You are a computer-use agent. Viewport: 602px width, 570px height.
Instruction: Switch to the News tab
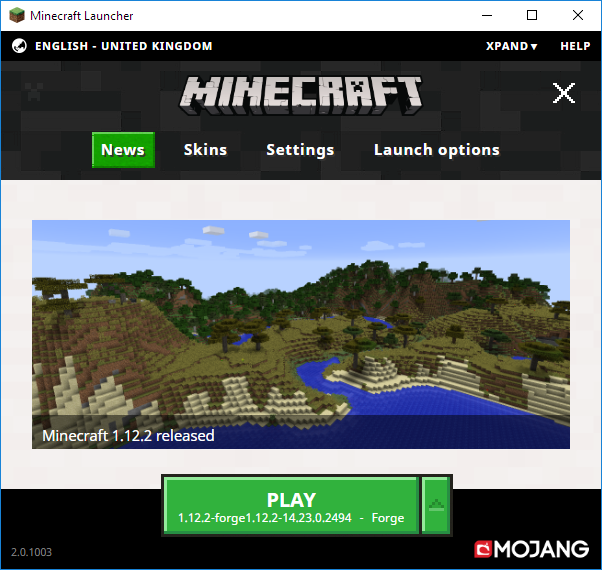(x=123, y=150)
